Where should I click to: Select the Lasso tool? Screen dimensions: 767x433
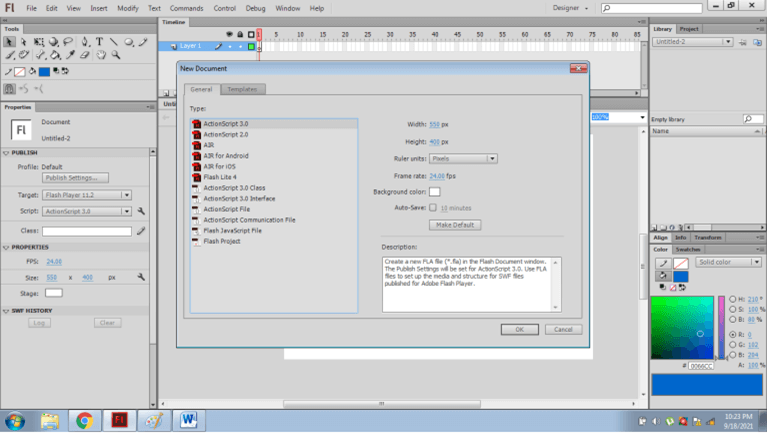[68, 42]
